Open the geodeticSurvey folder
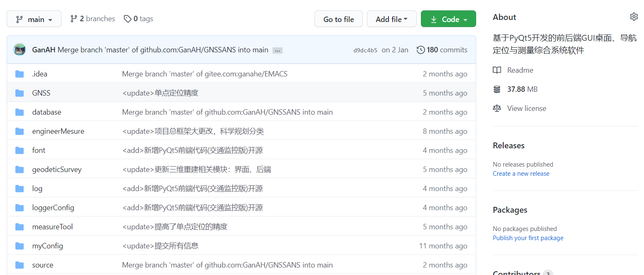The image size is (644, 275). coord(57,169)
